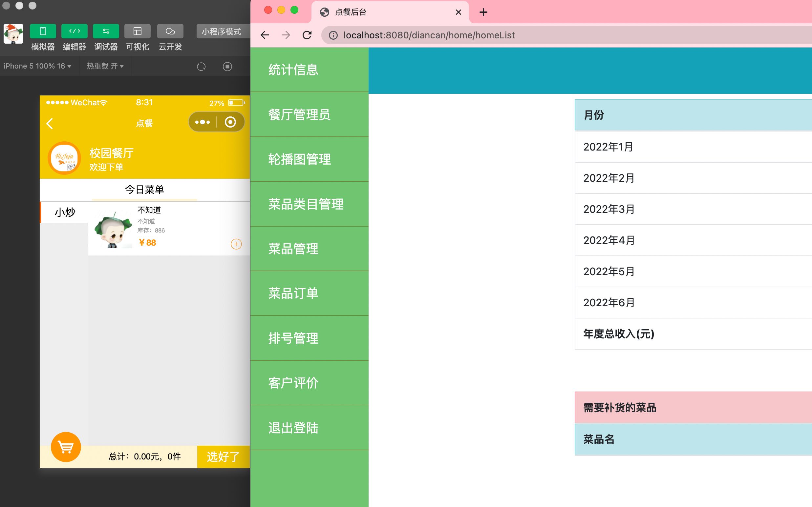Open the 小程序模式 mode dropdown
Screen dimensions: 812x507
click(222, 31)
